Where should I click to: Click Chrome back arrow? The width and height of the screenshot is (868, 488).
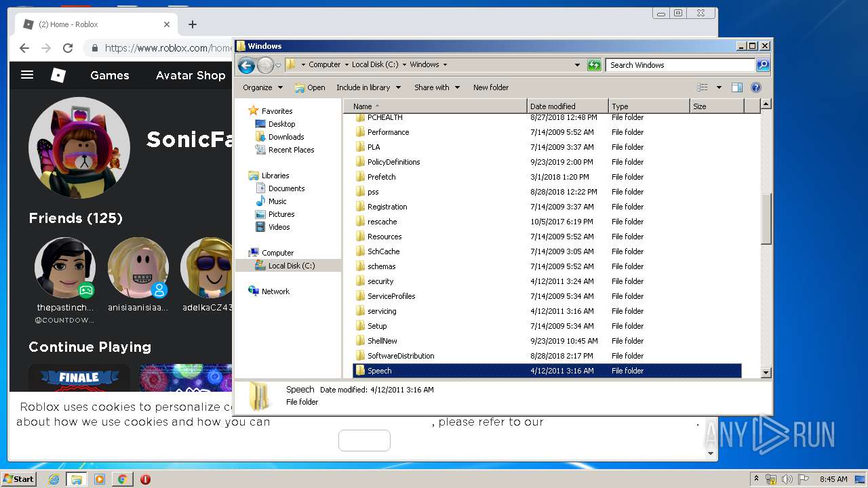(24, 48)
